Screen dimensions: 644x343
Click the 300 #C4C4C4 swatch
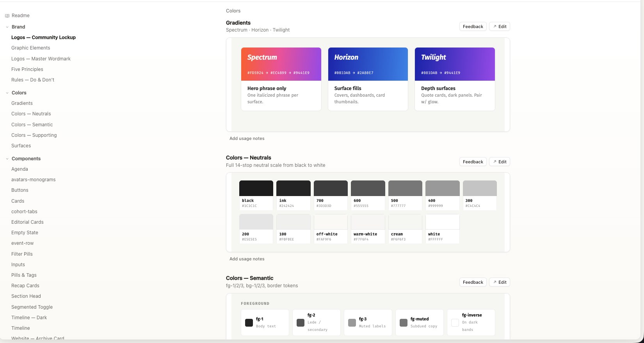click(x=480, y=196)
